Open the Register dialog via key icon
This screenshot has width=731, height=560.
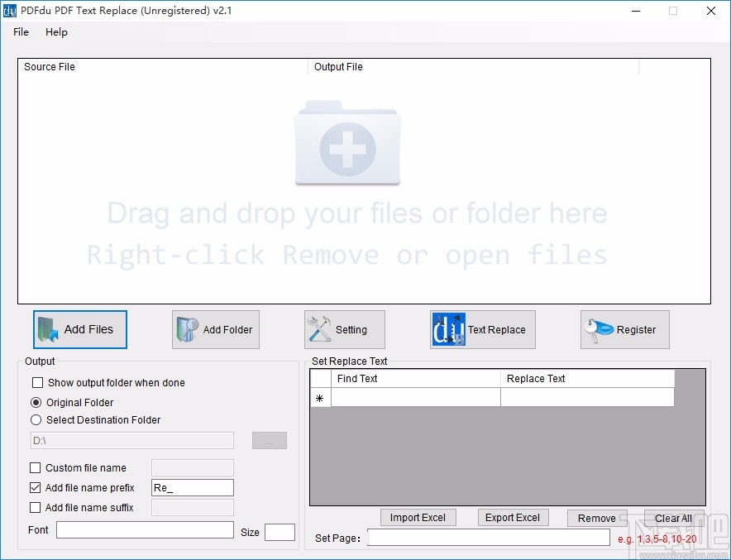tap(598, 329)
